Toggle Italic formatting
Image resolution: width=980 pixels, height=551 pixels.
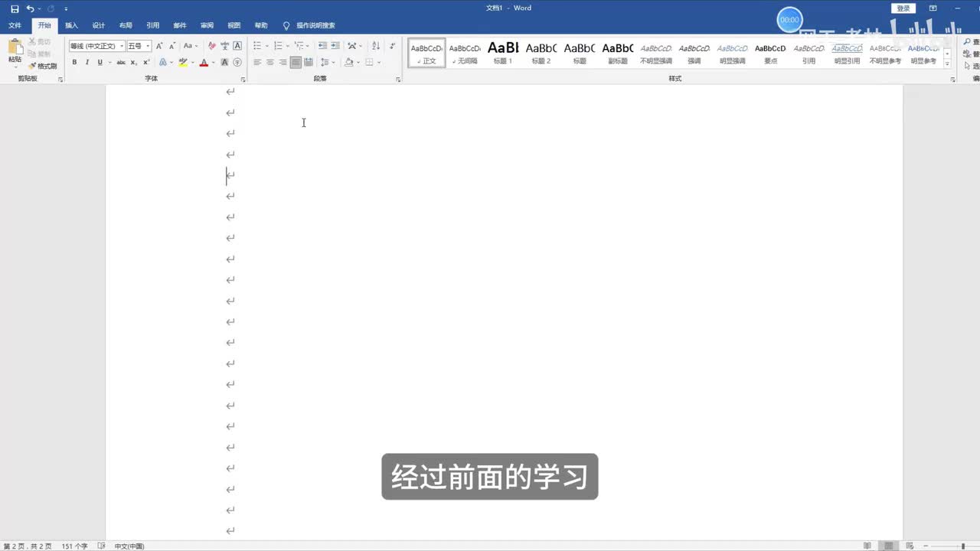(x=87, y=62)
